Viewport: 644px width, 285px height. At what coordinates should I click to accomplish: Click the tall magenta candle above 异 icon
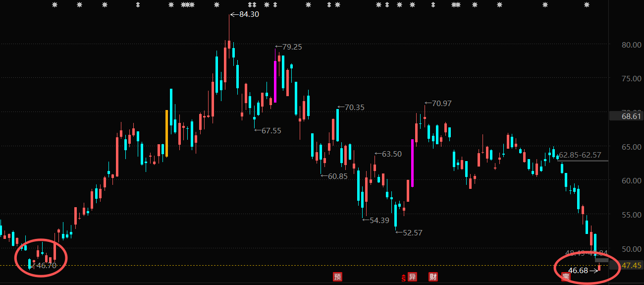point(412,164)
